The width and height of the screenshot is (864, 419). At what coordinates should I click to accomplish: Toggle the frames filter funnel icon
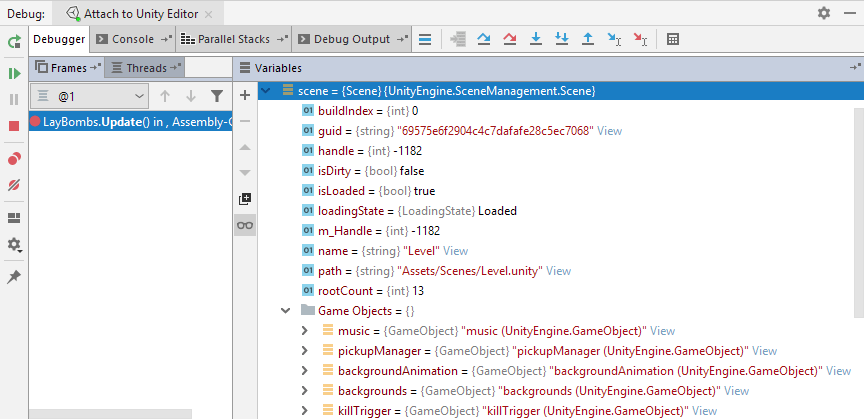[x=217, y=96]
